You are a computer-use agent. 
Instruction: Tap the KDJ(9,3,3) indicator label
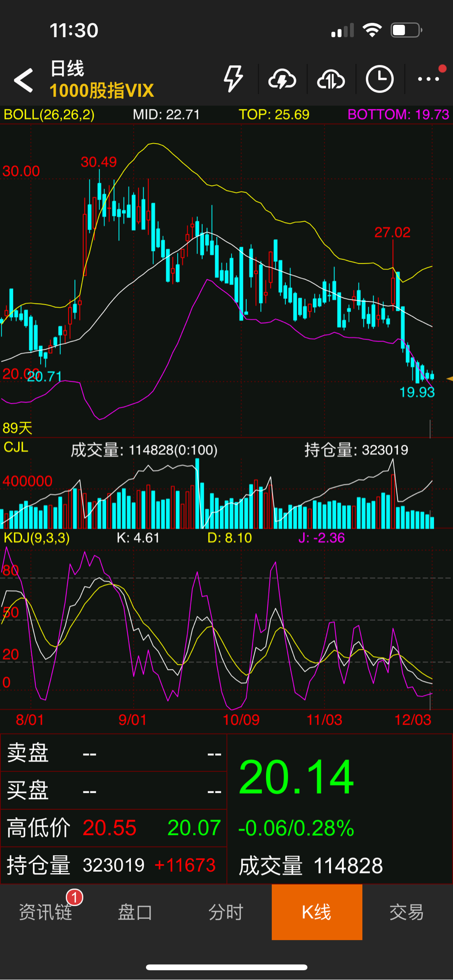click(37, 538)
